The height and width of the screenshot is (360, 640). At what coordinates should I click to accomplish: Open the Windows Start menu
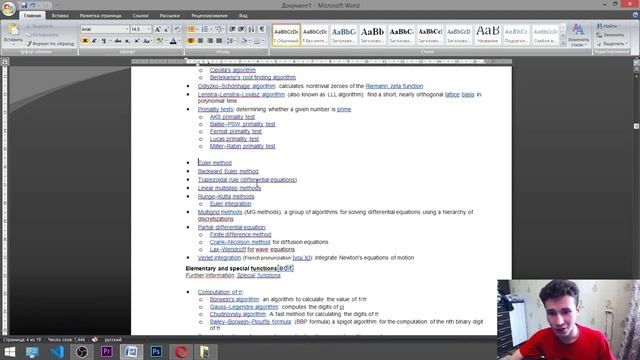(x=10, y=352)
